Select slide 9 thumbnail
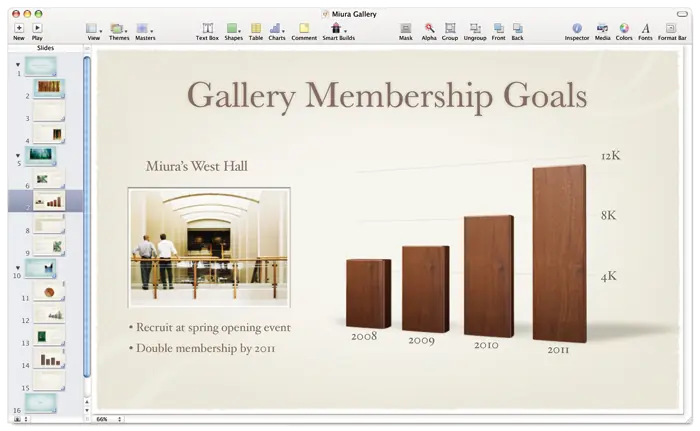Image resolution: width=700 pixels, height=431 pixels. [x=49, y=246]
